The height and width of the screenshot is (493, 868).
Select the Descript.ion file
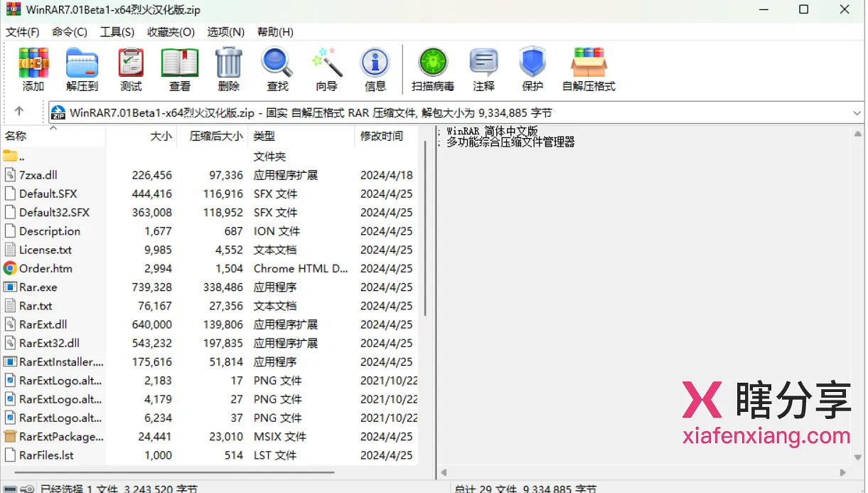coord(50,231)
